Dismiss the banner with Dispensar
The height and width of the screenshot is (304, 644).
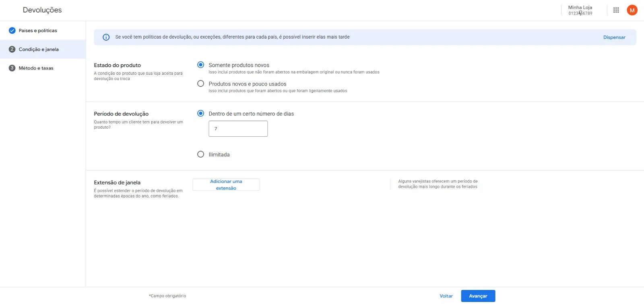(x=614, y=37)
